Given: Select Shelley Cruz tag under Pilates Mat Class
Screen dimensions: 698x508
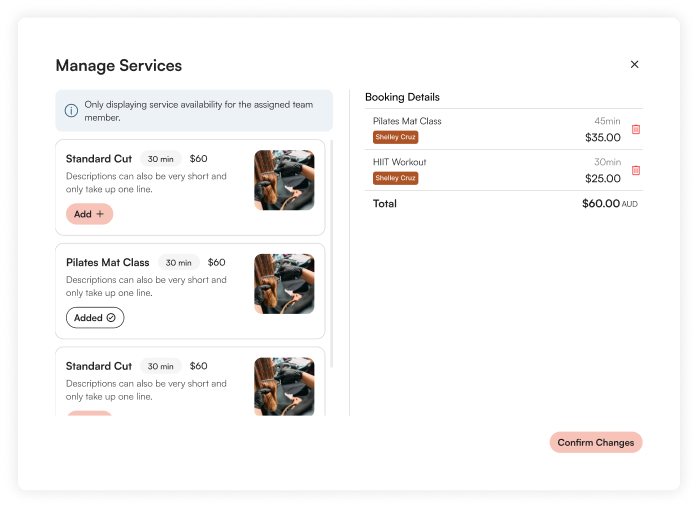Looking at the screenshot, I should 395,137.
